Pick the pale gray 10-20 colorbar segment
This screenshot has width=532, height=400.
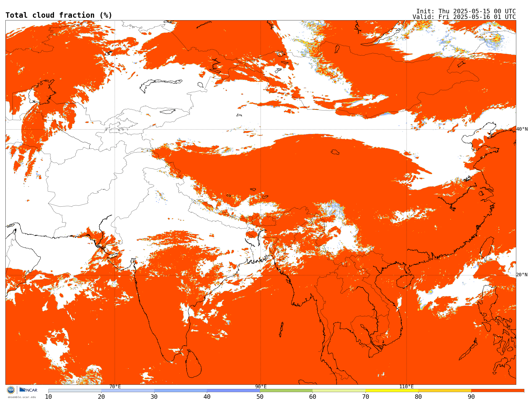coord(75,391)
